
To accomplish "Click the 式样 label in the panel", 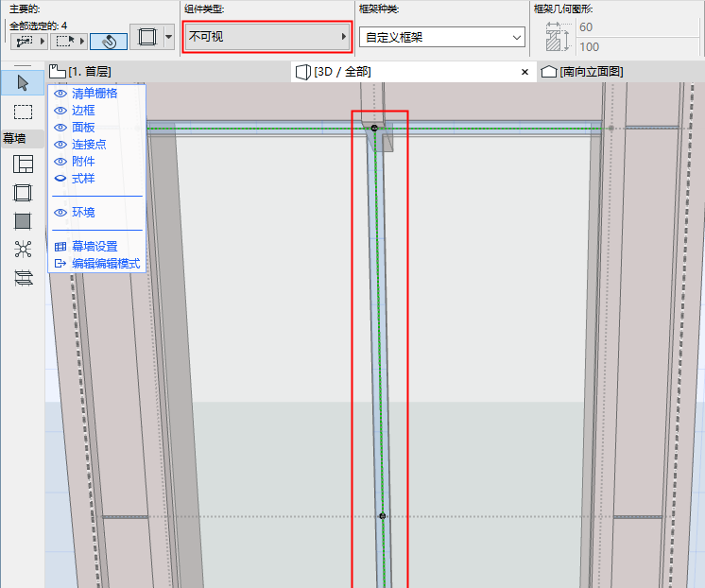I will [83, 179].
